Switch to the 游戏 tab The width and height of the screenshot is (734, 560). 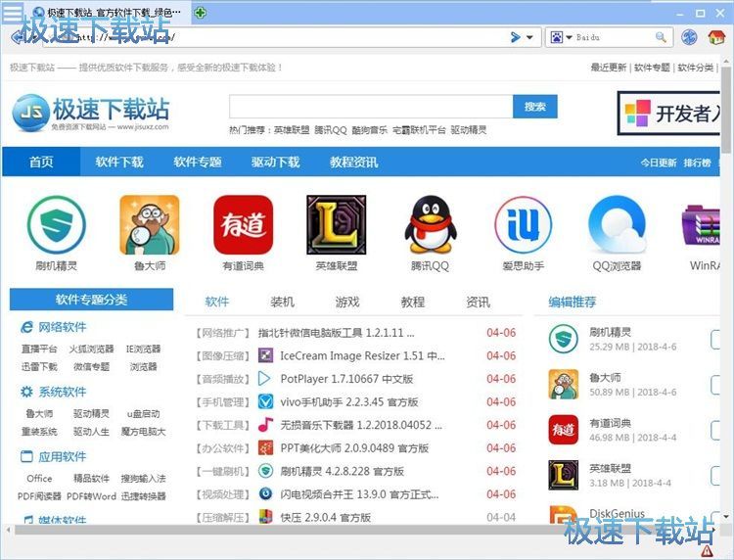346,302
